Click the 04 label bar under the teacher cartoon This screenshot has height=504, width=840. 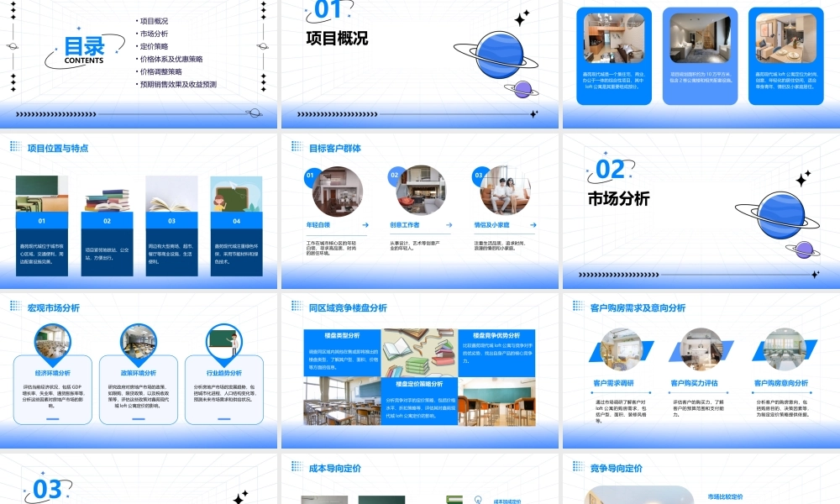237,221
